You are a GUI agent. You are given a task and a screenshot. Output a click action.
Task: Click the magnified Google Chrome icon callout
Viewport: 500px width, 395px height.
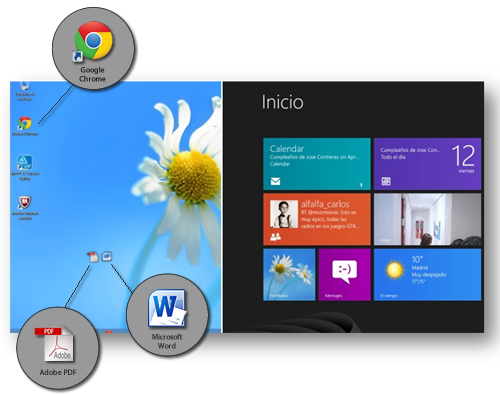click(94, 41)
